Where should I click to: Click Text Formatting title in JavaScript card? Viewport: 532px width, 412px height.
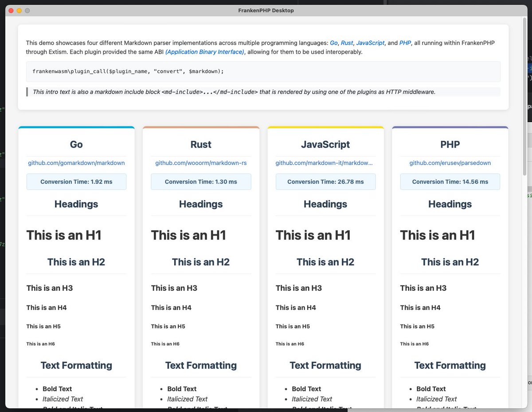[325, 365]
